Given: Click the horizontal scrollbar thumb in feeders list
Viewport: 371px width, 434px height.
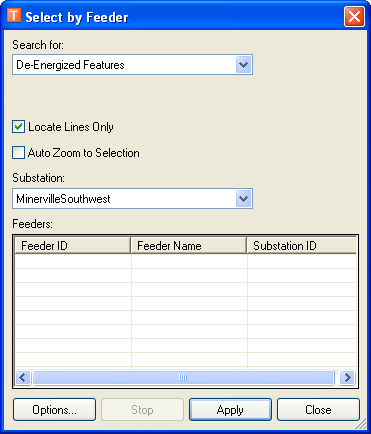Looking at the screenshot, I should pos(183,377).
